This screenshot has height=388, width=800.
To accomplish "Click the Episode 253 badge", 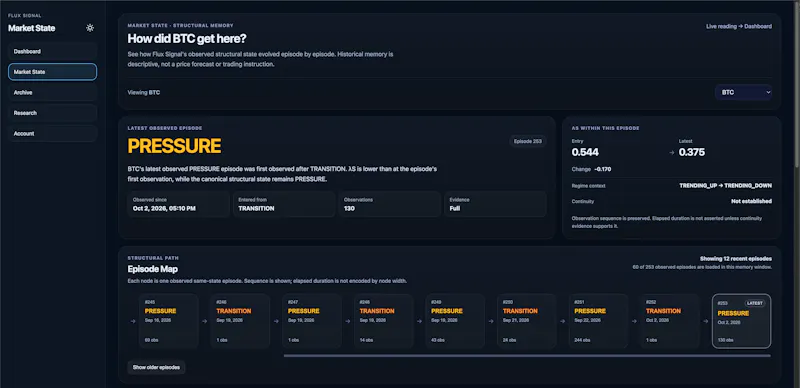I will tap(528, 141).
